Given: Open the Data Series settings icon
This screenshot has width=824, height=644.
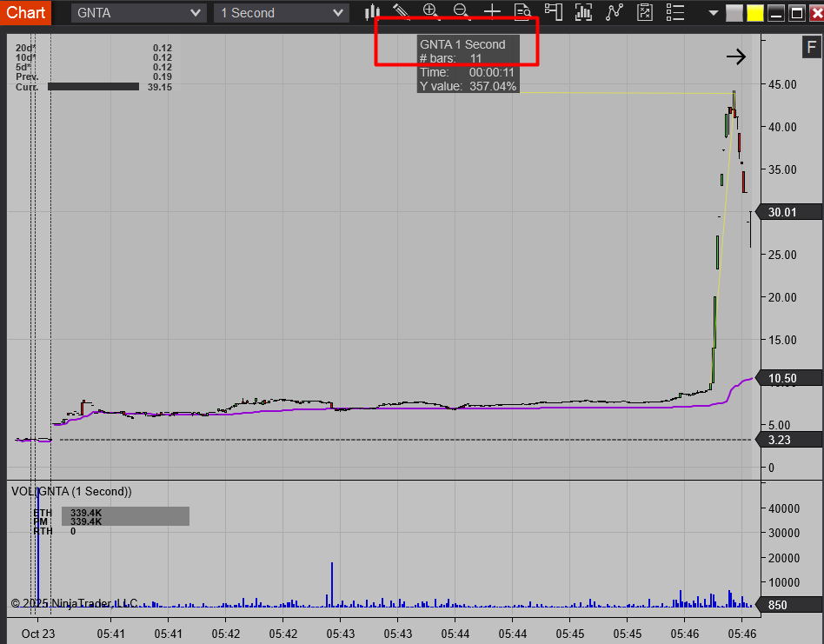Looking at the screenshot, I should (x=583, y=12).
